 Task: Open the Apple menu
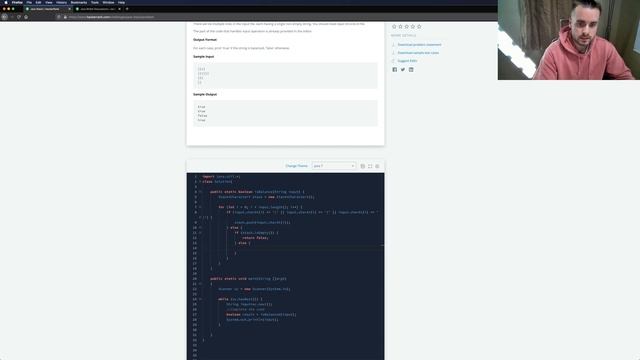pyautogui.click(x=6, y=2)
